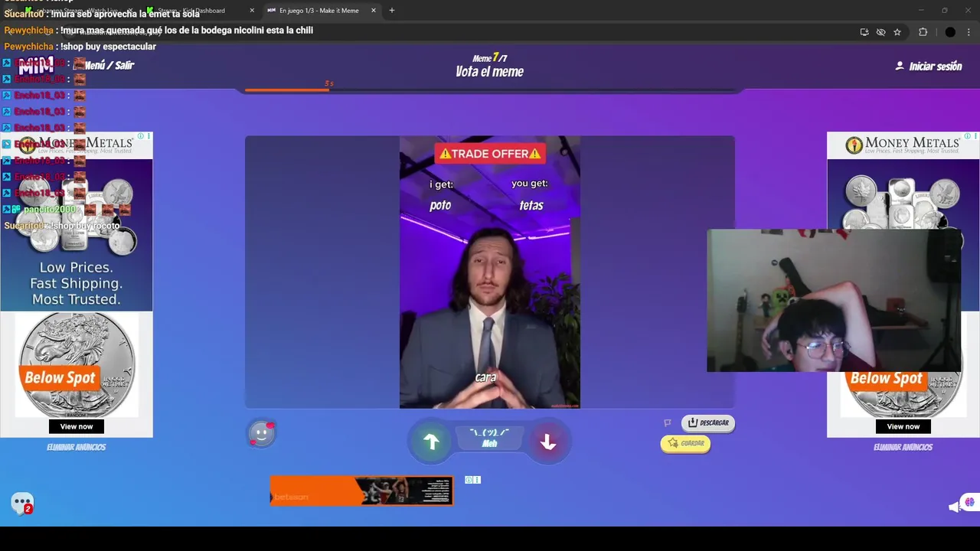Image resolution: width=980 pixels, height=551 pixels.
Task: Click the Meme 7/7 counter text
Action: [x=489, y=58]
